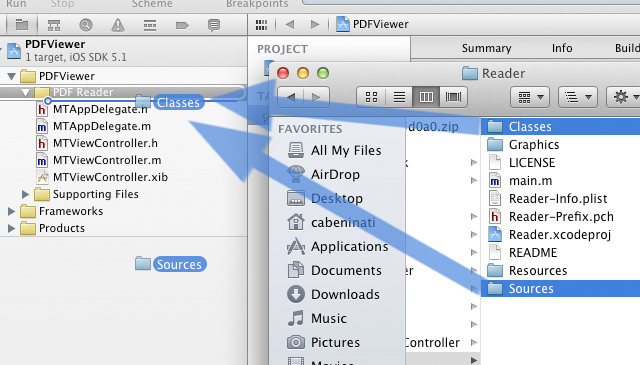Switch to the symbol navigator icon
The height and width of the screenshot is (365, 640).
[x=54, y=25]
